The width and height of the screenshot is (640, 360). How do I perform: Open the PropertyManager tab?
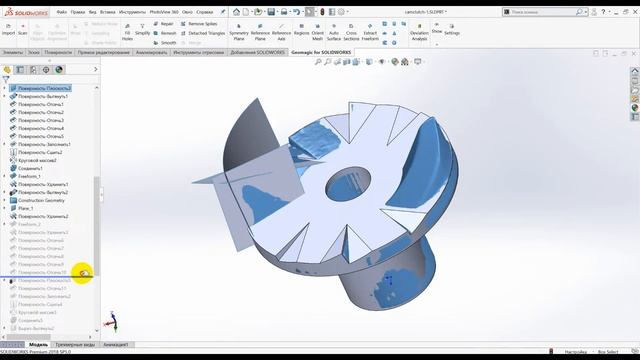20,70
